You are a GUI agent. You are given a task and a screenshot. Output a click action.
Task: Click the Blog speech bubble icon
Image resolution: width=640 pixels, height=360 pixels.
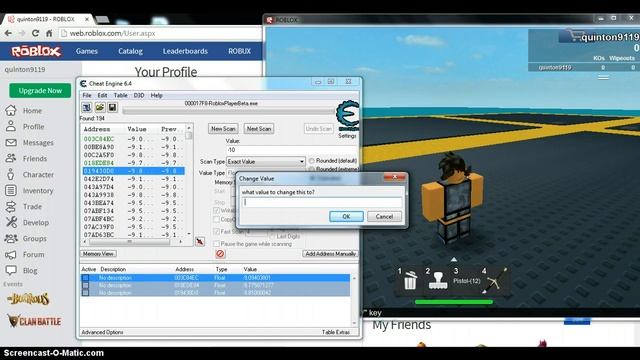click(x=11, y=270)
